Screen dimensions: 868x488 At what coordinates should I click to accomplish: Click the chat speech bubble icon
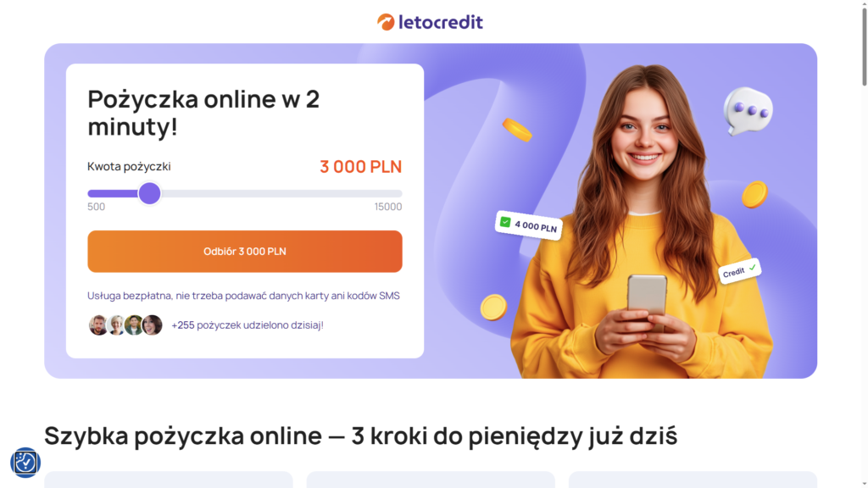click(748, 111)
